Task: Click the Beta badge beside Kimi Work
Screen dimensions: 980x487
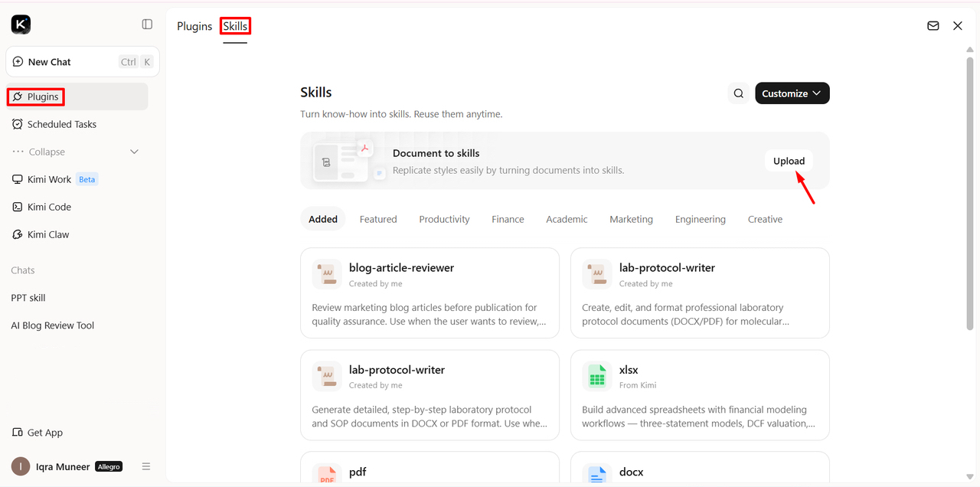Action: [87, 179]
